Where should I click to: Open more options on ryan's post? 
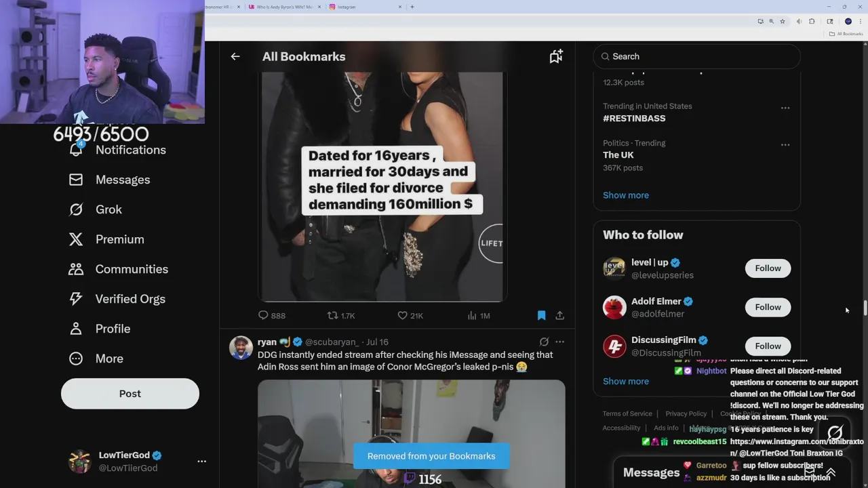click(559, 342)
